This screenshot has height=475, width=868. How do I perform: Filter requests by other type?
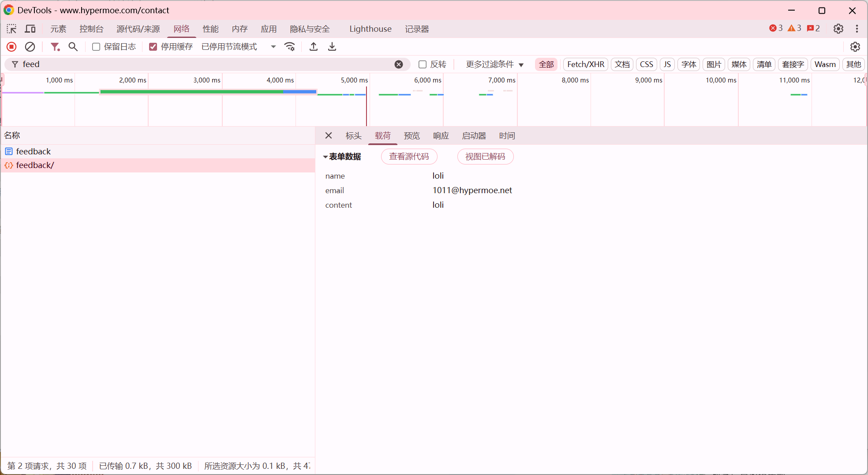(853, 64)
